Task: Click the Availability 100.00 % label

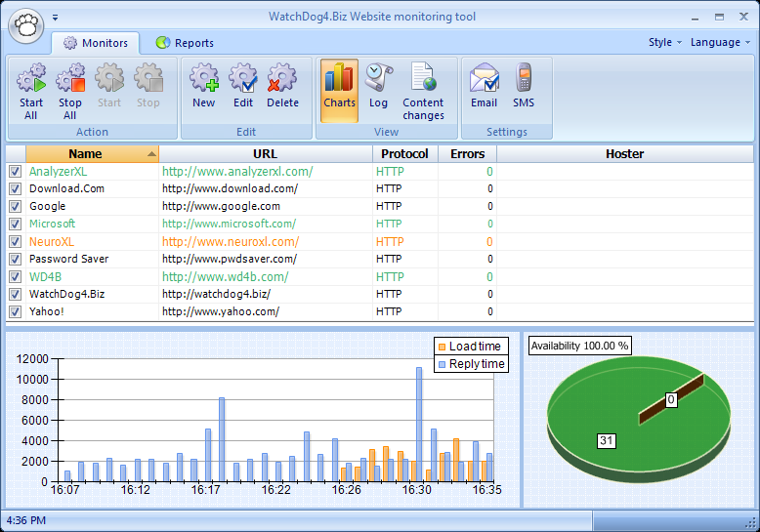Action: click(x=579, y=346)
